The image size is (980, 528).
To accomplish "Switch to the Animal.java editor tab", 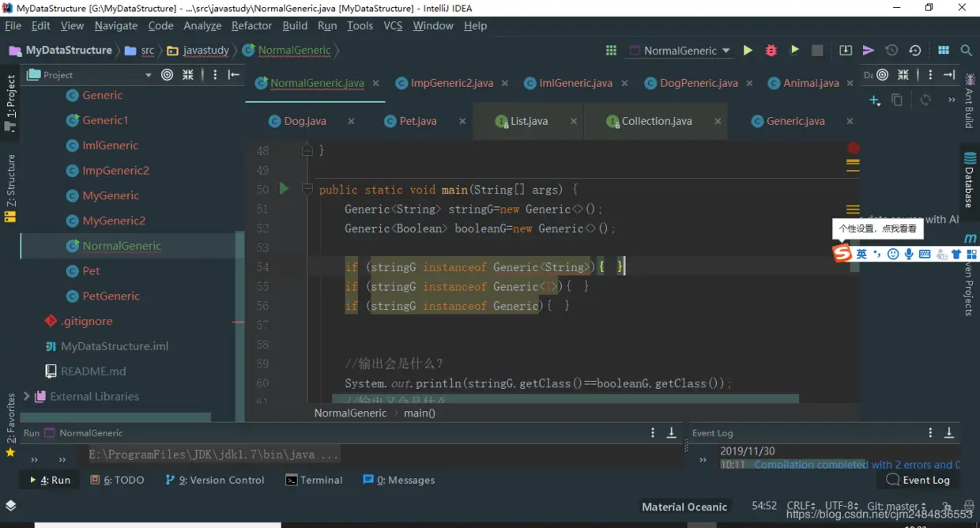I will coord(811,83).
